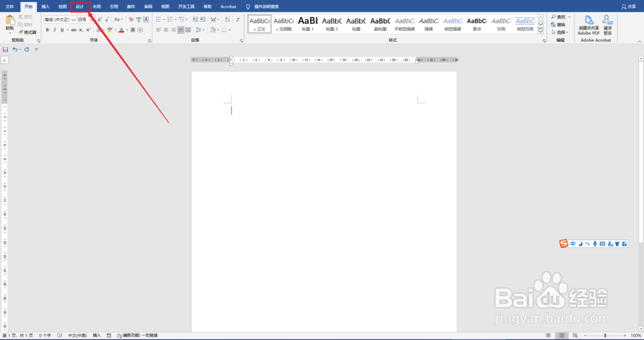The height and width of the screenshot is (340, 644).
Task: Click the Superscript icon
Action: point(88,30)
